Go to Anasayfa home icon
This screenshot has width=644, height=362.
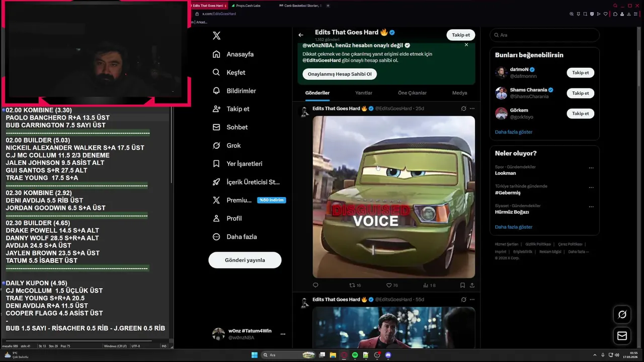pos(216,54)
